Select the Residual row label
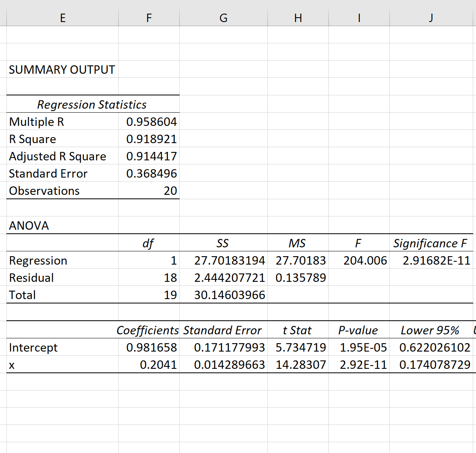 63,278
